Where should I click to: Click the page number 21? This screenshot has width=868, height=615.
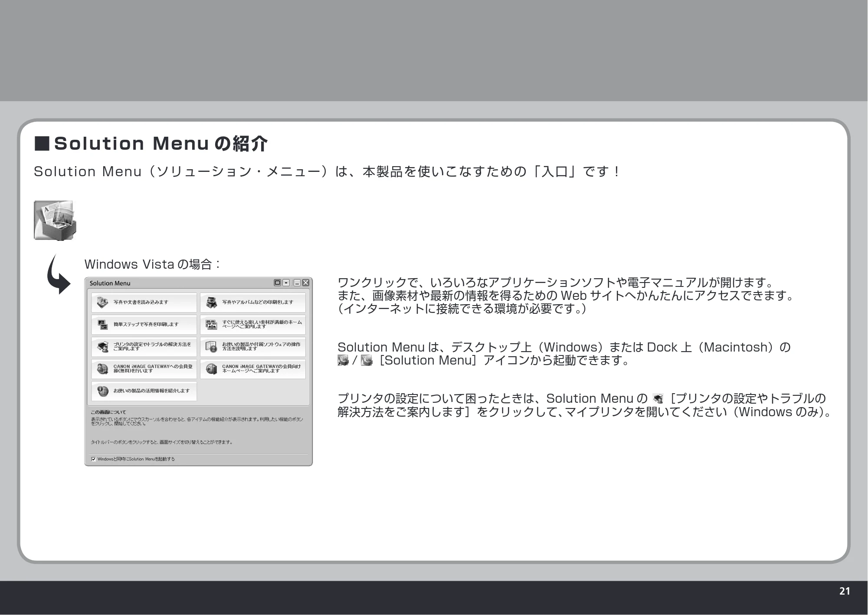coord(845,591)
